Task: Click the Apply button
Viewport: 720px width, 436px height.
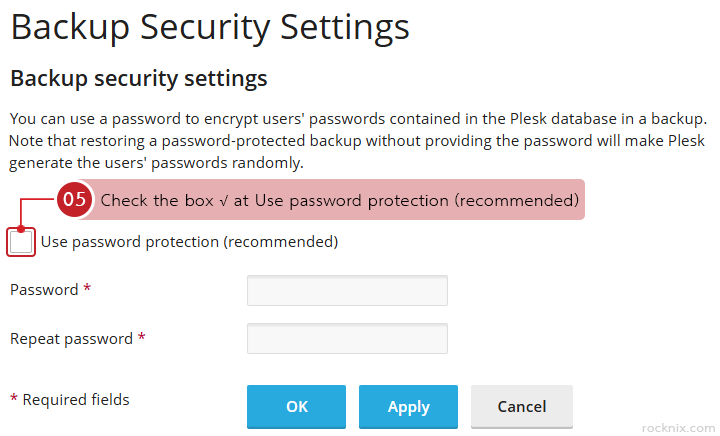Action: pyautogui.click(x=408, y=407)
